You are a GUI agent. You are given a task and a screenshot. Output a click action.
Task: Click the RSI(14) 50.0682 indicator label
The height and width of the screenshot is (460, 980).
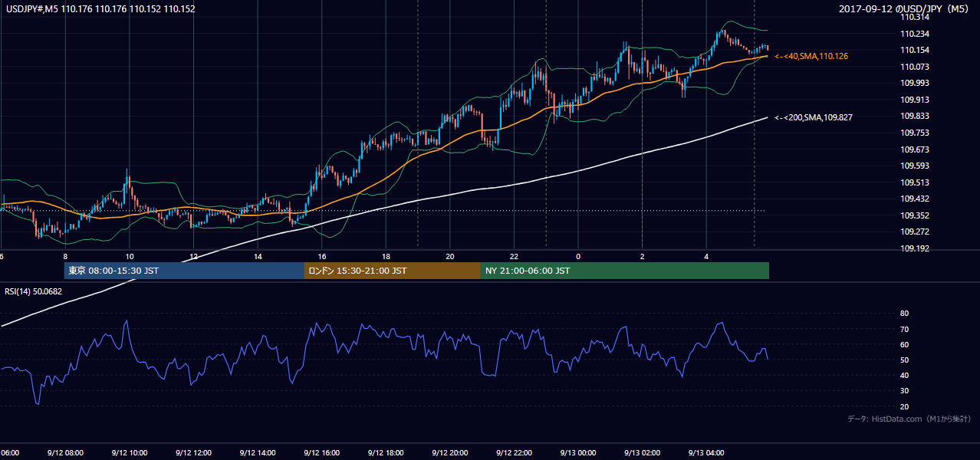[34, 291]
